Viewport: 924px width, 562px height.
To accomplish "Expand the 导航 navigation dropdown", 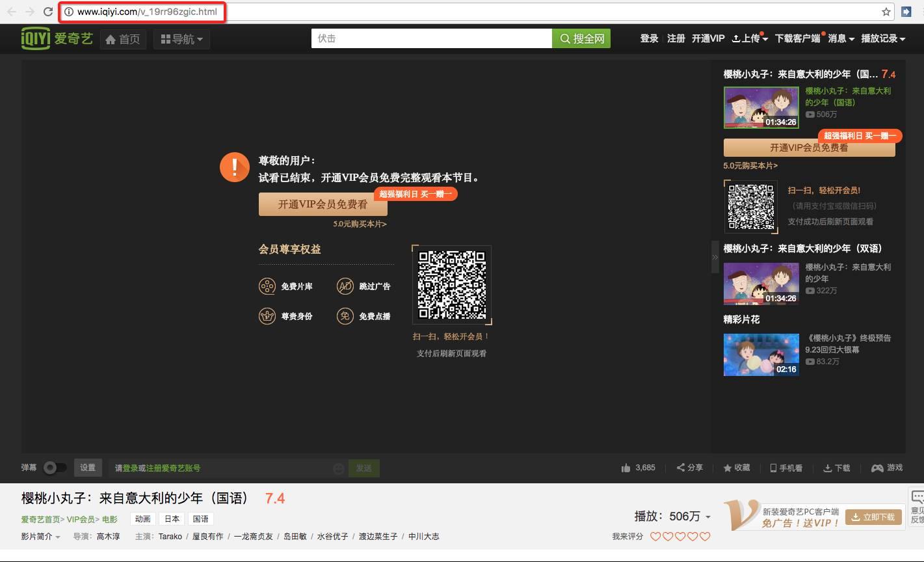I will (x=181, y=38).
